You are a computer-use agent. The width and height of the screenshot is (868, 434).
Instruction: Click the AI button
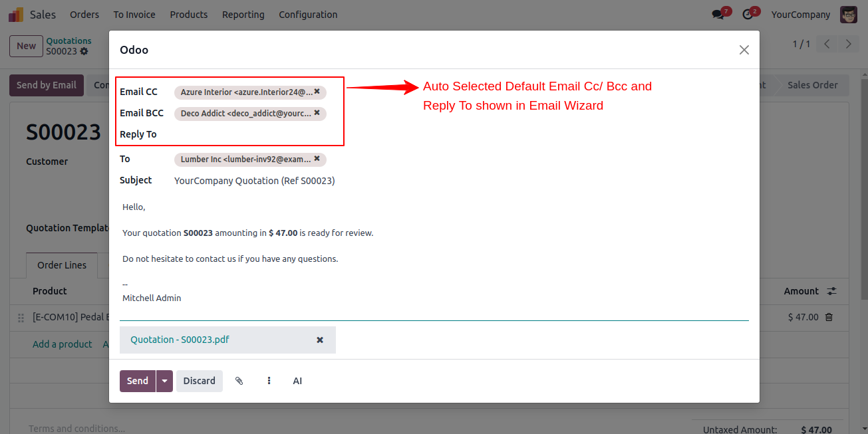[x=297, y=381]
